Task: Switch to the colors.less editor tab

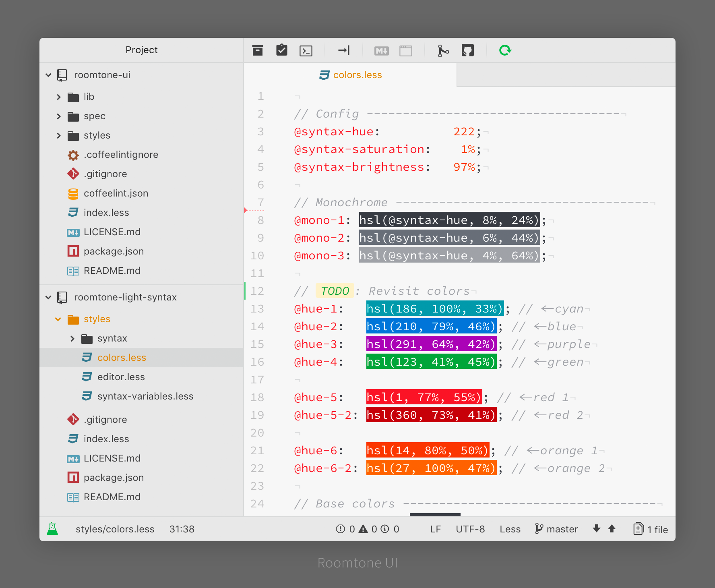Action: pos(350,75)
